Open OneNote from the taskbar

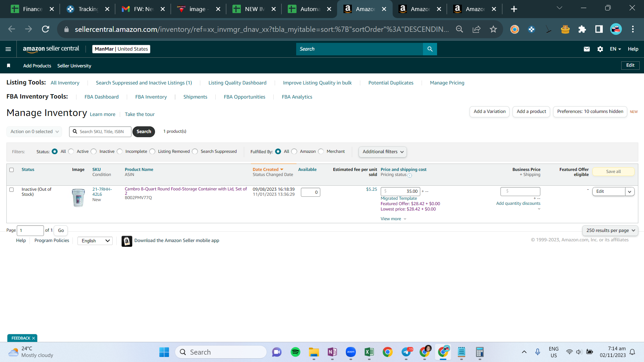(x=332, y=352)
